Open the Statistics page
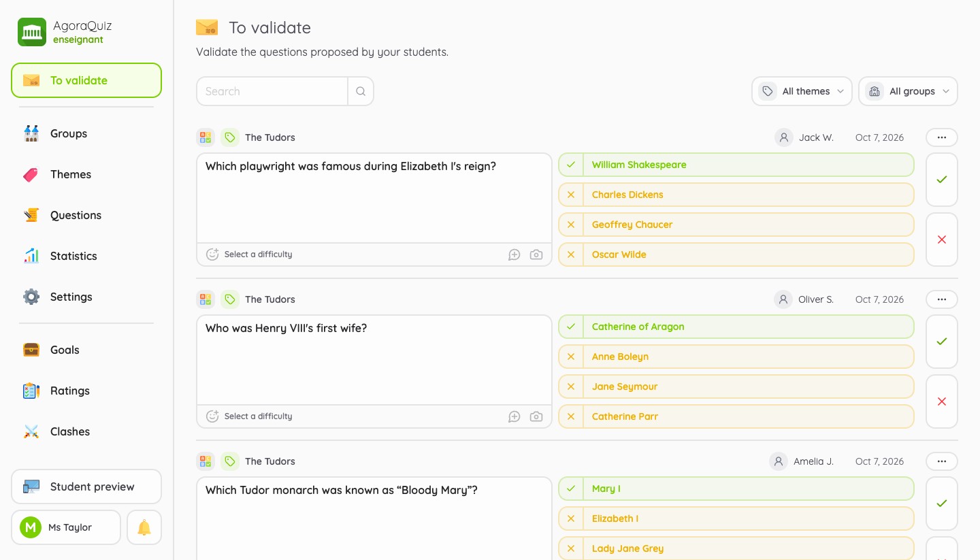 86,256
